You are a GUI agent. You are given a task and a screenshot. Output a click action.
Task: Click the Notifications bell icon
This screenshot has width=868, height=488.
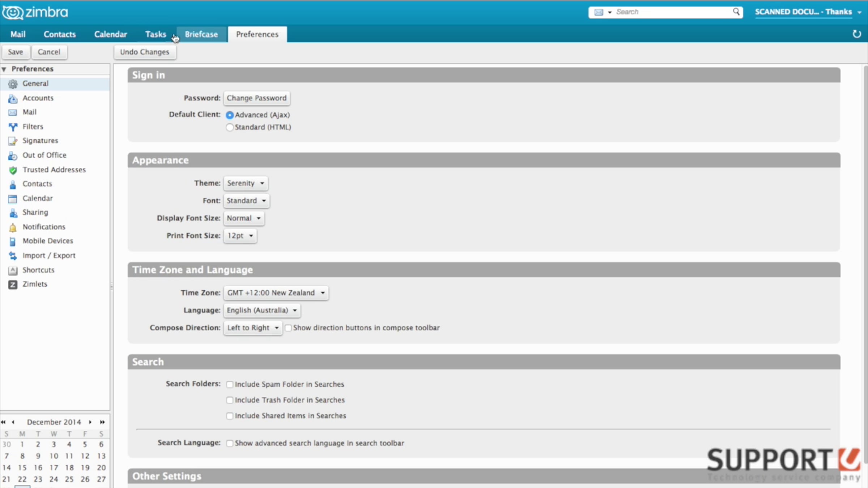click(x=13, y=227)
